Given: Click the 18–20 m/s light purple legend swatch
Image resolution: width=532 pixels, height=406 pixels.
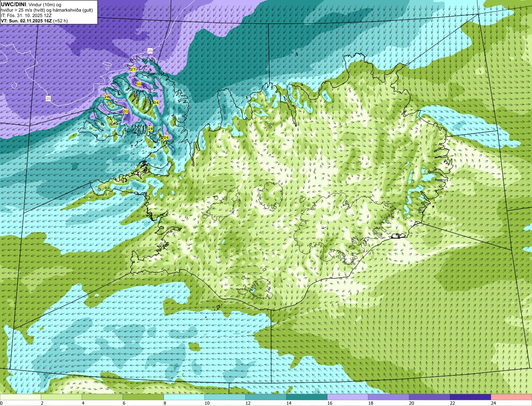Looking at the screenshot, I should (x=389, y=397).
